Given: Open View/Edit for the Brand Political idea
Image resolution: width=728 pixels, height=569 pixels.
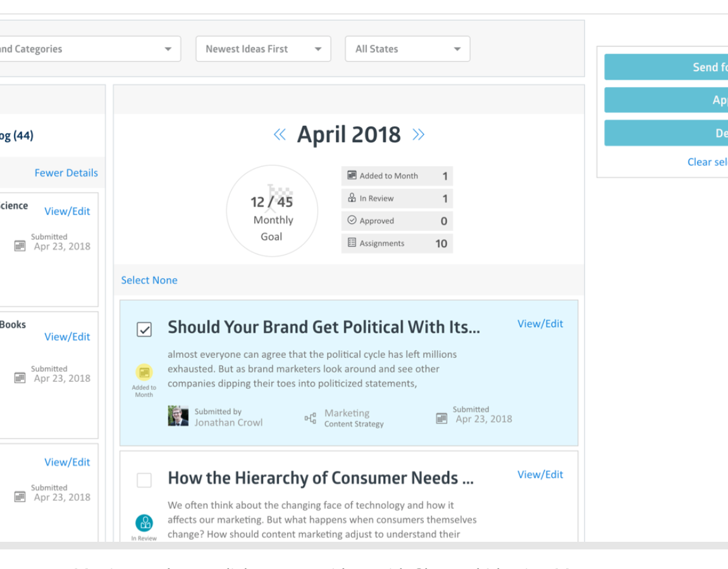Looking at the screenshot, I should [x=540, y=324].
